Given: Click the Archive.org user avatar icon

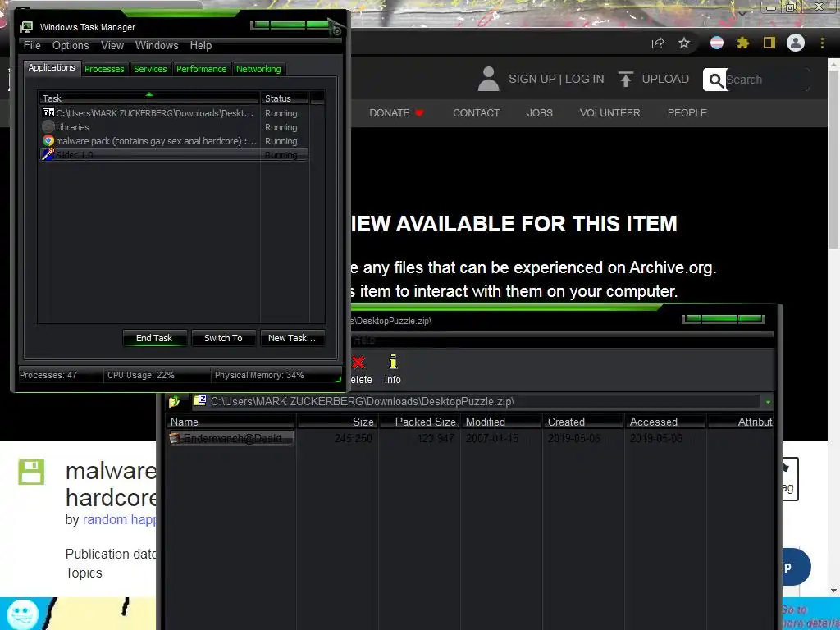Looking at the screenshot, I should [488, 79].
